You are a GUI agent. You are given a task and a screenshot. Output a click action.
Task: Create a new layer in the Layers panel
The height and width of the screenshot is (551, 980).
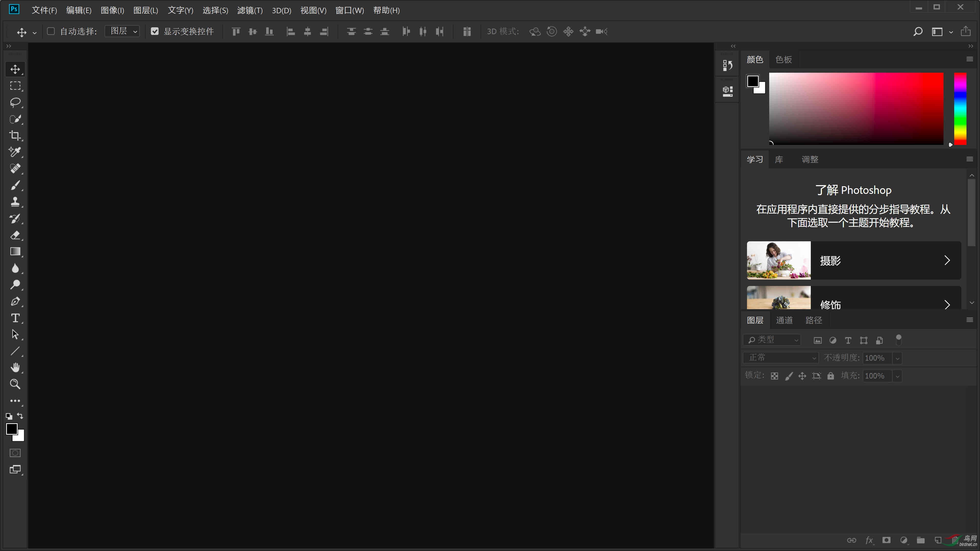(x=938, y=540)
